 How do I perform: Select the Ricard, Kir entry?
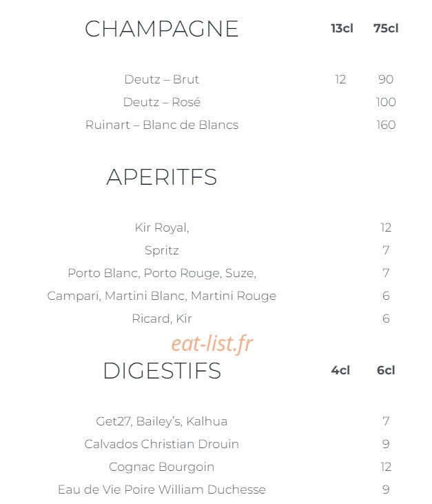click(161, 319)
